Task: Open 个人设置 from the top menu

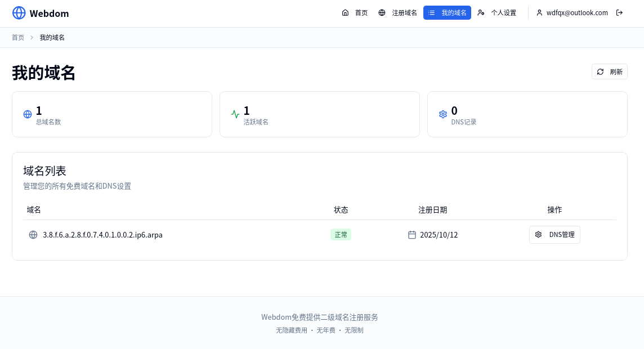Action: pyautogui.click(x=497, y=12)
